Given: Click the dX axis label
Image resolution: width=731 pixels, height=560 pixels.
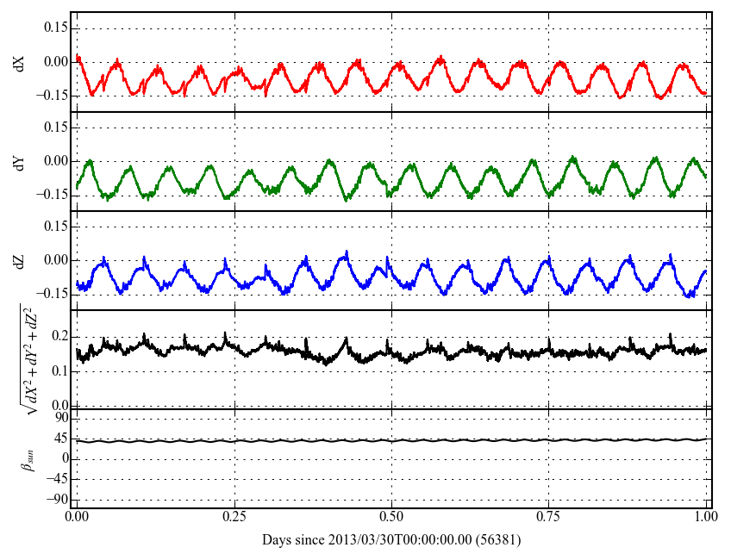Looking at the screenshot, I should tap(20, 63).
